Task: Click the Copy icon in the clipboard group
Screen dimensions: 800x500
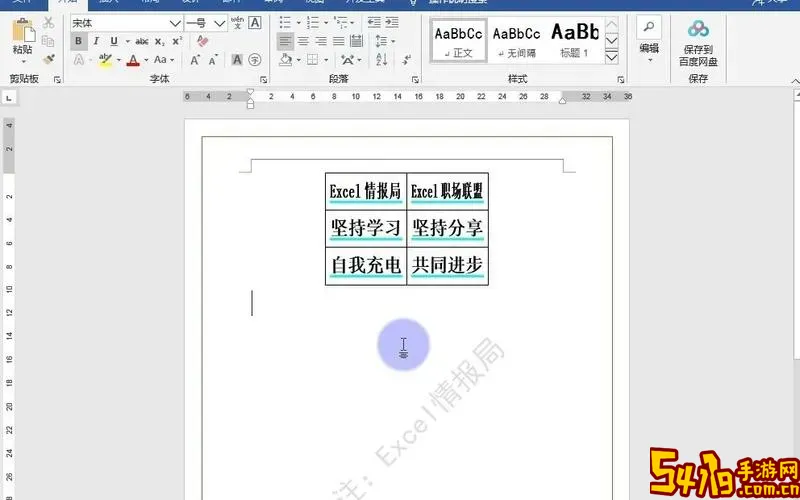Action: (48, 41)
